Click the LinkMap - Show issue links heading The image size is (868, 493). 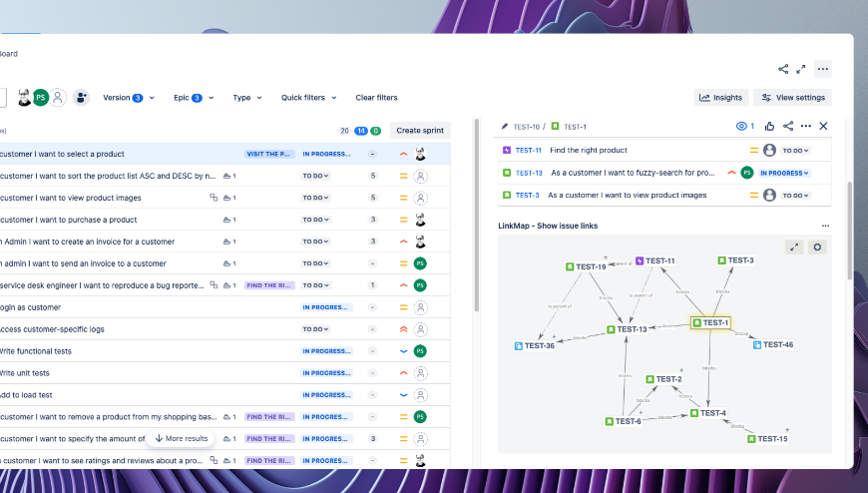click(x=548, y=226)
